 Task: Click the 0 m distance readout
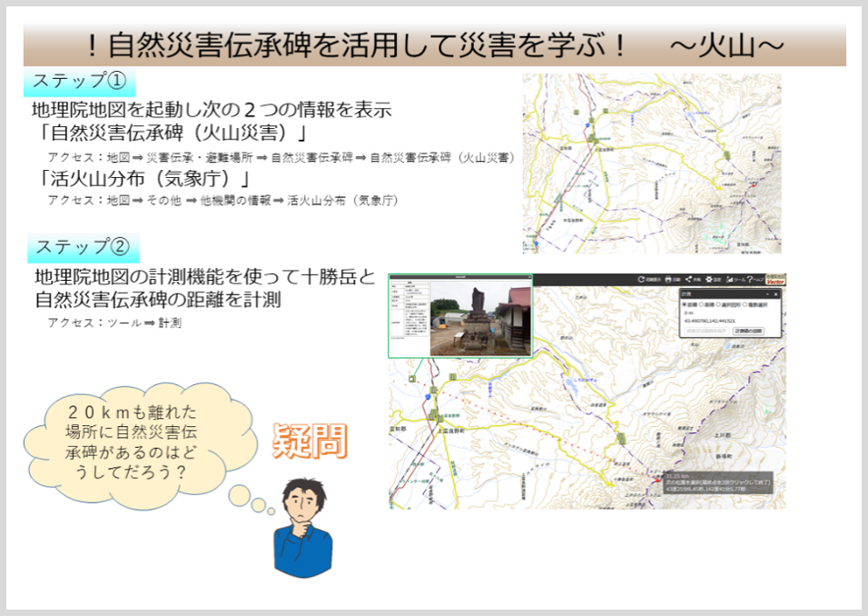[x=688, y=313]
